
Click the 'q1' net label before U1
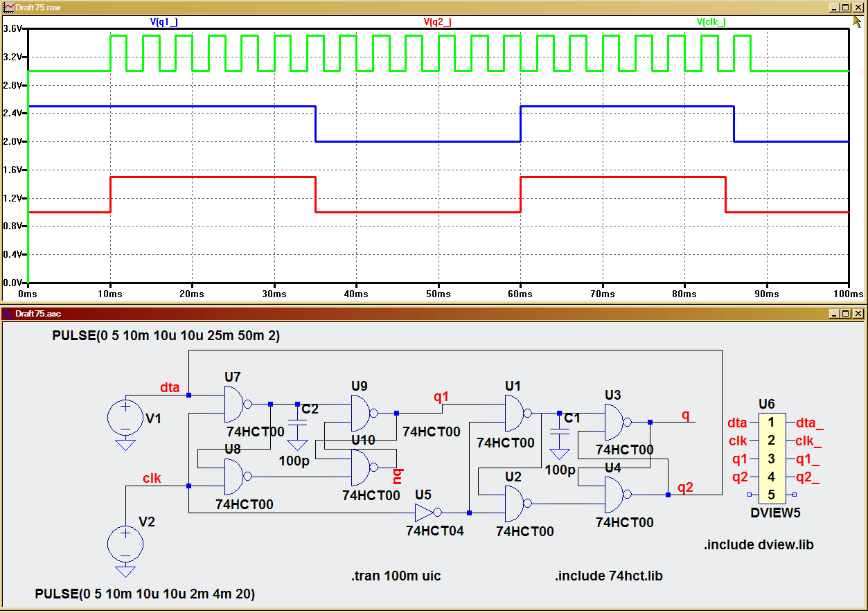(441, 397)
